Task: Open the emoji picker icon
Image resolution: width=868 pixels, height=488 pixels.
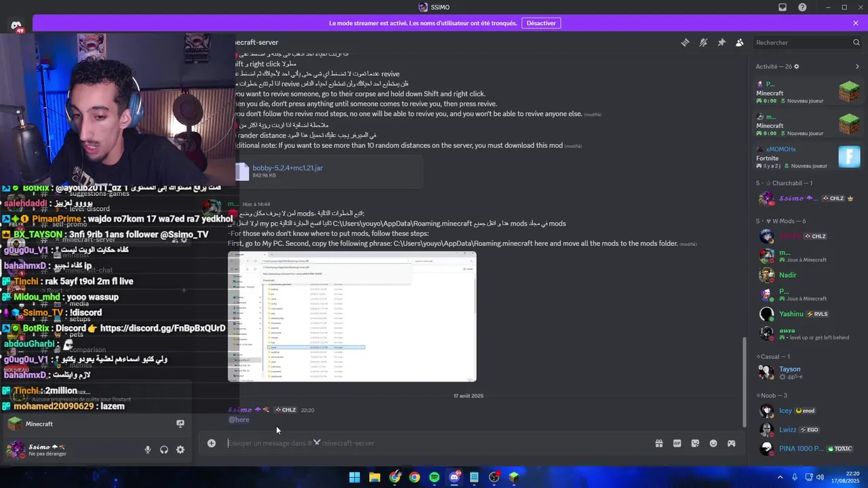Action: [x=713, y=443]
